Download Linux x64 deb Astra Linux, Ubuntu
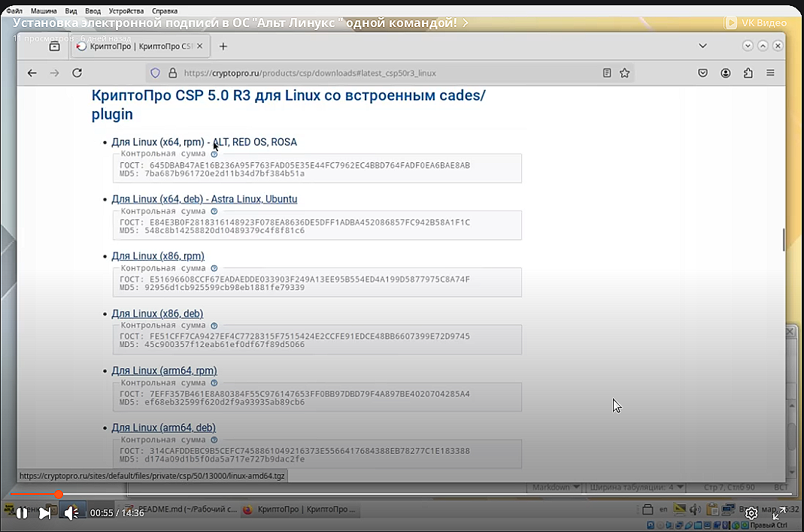This screenshot has width=804, height=532. click(x=204, y=199)
